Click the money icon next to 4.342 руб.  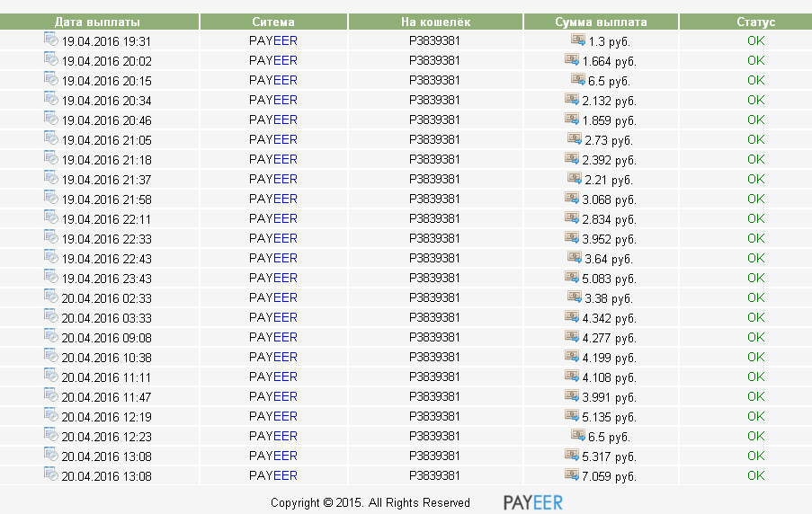(x=572, y=316)
